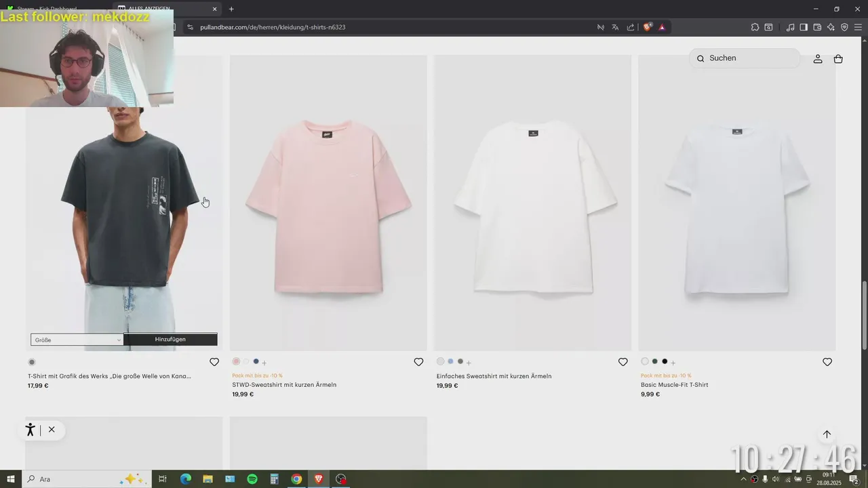This screenshot has width=868, height=488.
Task: Click the address bar URL pullandbear.com
Action: point(273,27)
